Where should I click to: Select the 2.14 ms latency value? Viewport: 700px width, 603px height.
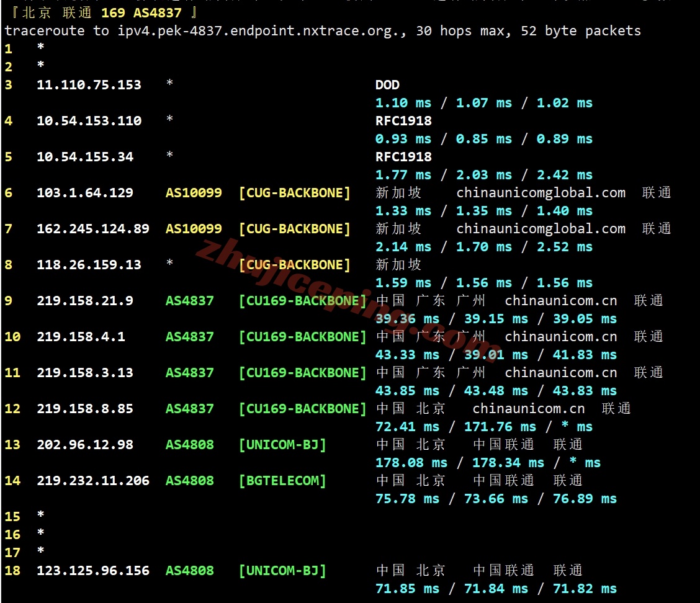(403, 247)
